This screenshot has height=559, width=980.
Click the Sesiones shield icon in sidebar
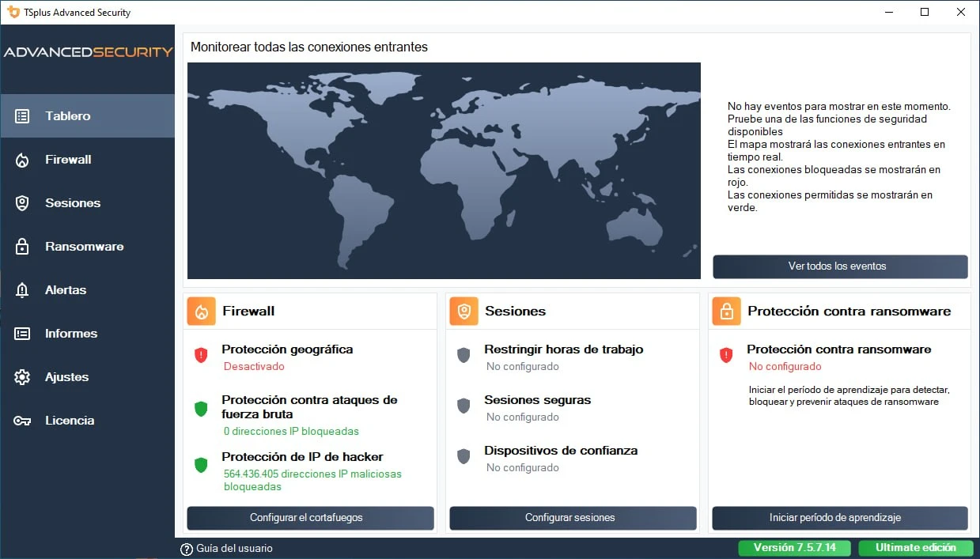point(22,203)
